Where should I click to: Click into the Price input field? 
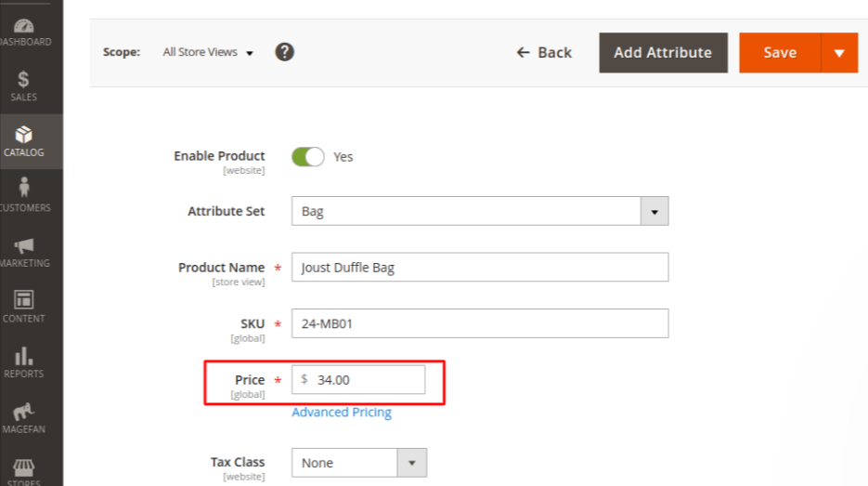(x=368, y=380)
